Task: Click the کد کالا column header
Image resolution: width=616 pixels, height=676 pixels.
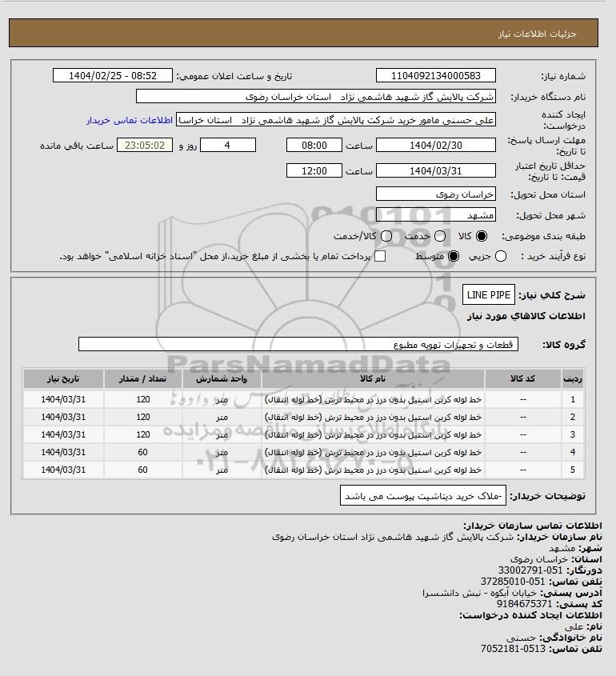Action: 523,378
